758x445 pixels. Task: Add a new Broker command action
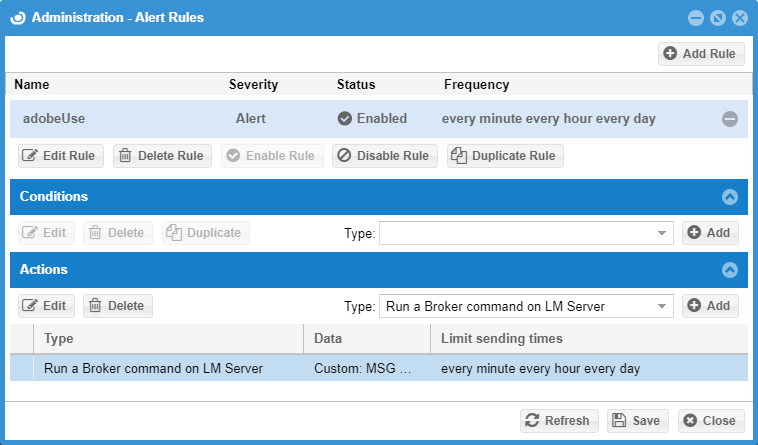coord(710,306)
